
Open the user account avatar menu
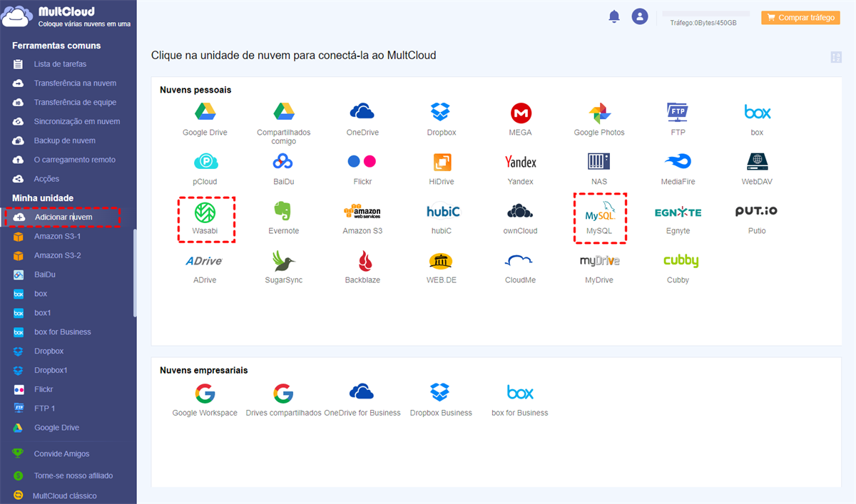point(640,16)
